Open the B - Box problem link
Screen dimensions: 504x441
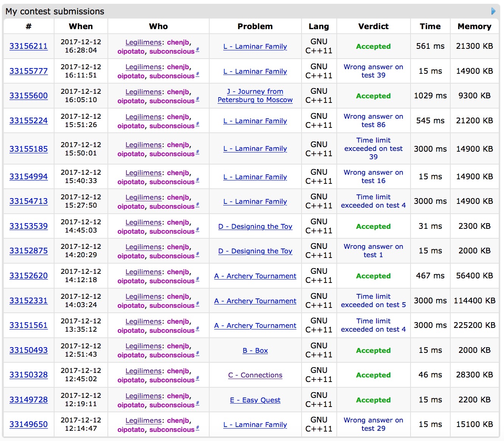(255, 351)
